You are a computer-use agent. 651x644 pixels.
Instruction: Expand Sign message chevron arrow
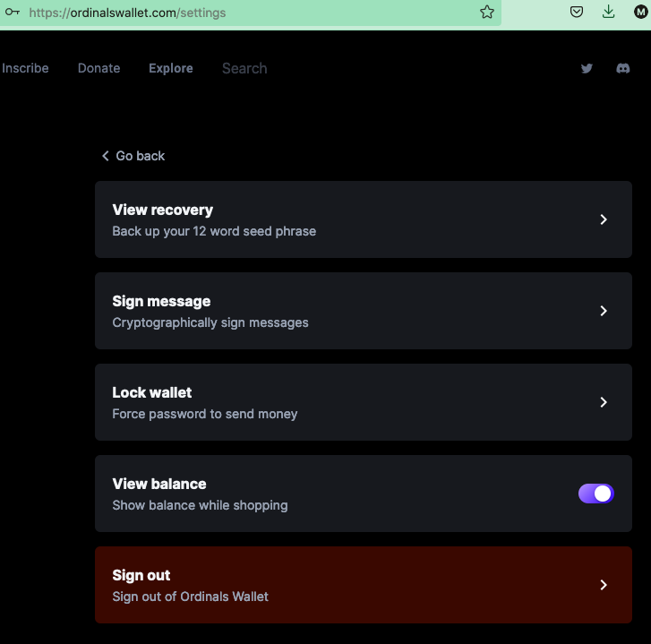click(x=604, y=311)
